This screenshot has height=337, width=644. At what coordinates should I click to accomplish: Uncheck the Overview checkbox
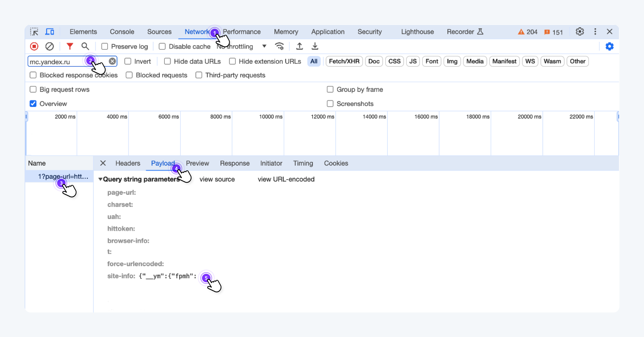(33, 104)
